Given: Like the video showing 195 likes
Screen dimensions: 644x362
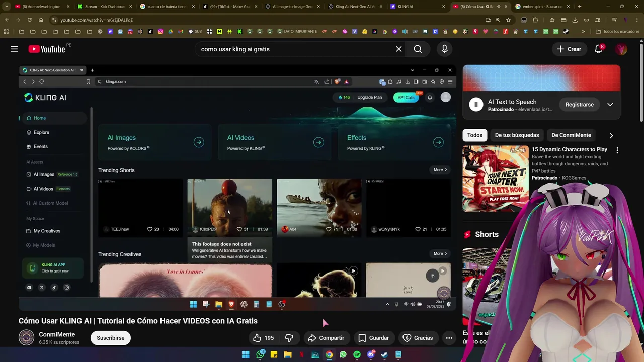Looking at the screenshot, I should [x=264, y=338].
